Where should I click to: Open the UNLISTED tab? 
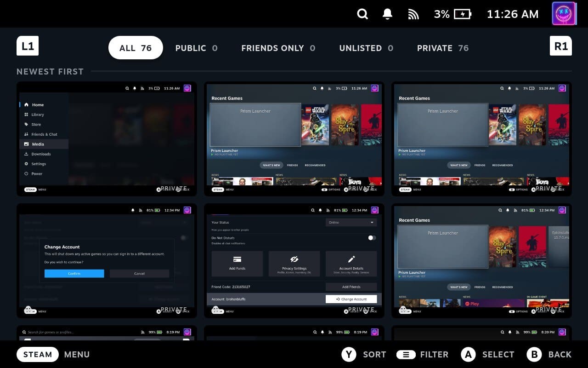366,48
